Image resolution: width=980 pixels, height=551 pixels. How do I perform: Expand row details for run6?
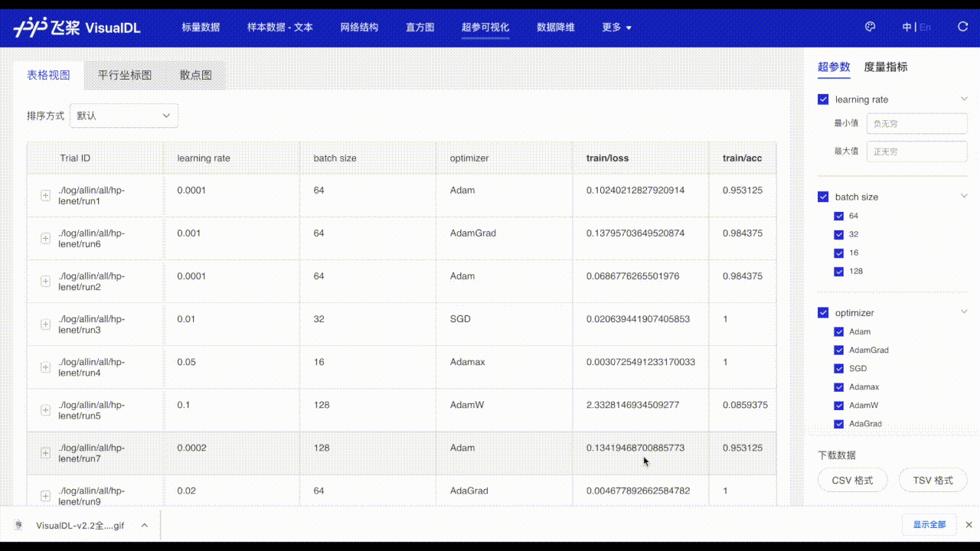45,239
